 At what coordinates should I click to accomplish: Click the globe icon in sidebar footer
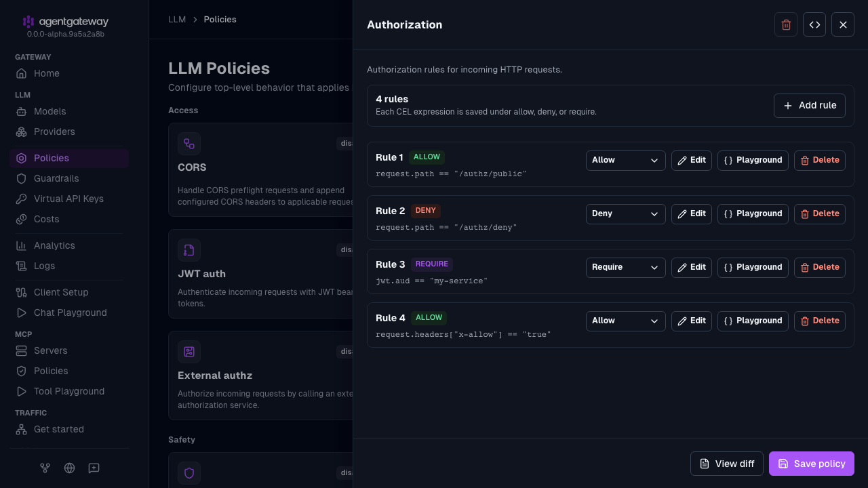pyautogui.click(x=69, y=468)
